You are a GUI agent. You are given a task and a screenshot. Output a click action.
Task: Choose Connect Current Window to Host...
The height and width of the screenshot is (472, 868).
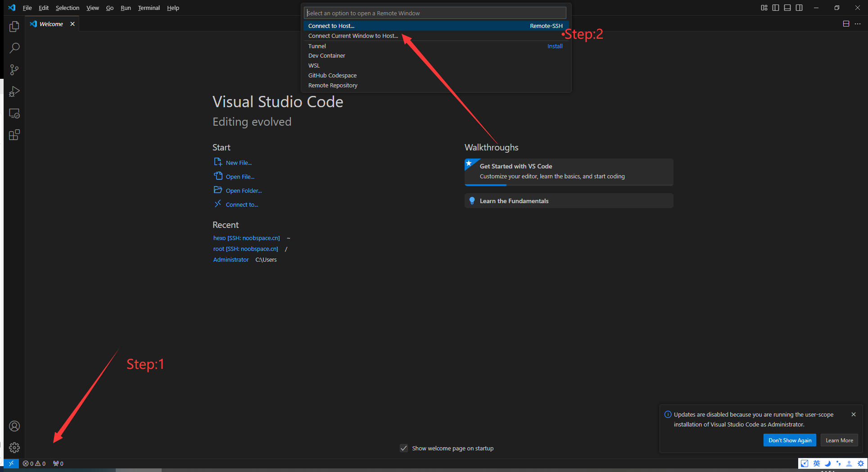(435, 36)
